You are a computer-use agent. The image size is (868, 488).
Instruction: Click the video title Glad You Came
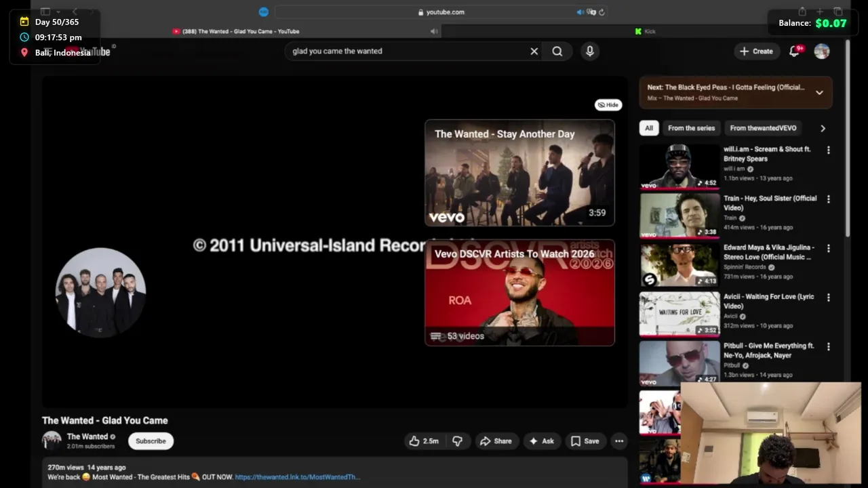coord(105,421)
